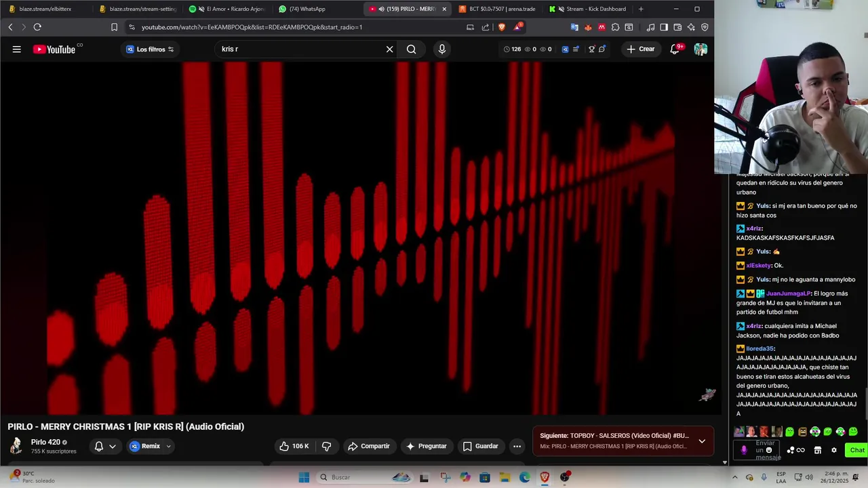
Task: Click the Crear button
Action: pos(641,49)
